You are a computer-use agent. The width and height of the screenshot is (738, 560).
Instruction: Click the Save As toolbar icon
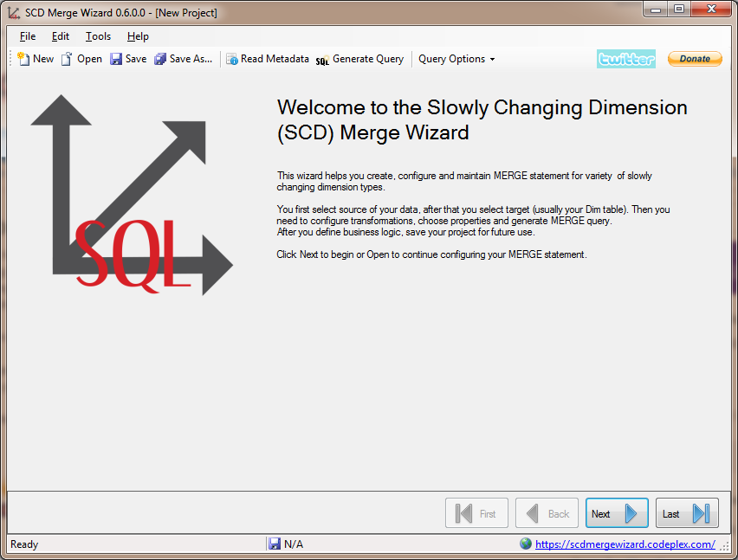click(x=160, y=59)
